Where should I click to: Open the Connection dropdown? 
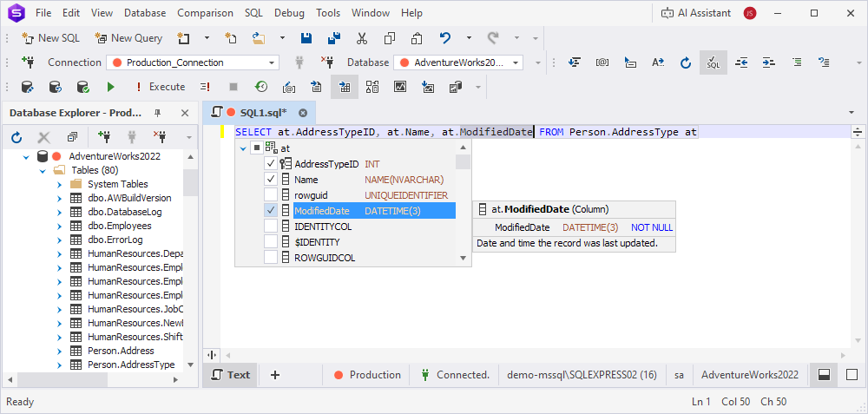point(272,62)
